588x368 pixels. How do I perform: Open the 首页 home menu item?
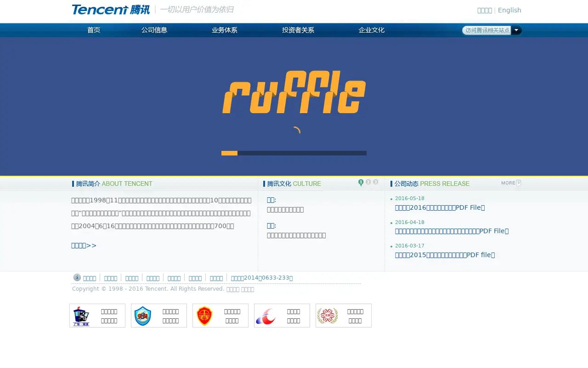(94, 30)
